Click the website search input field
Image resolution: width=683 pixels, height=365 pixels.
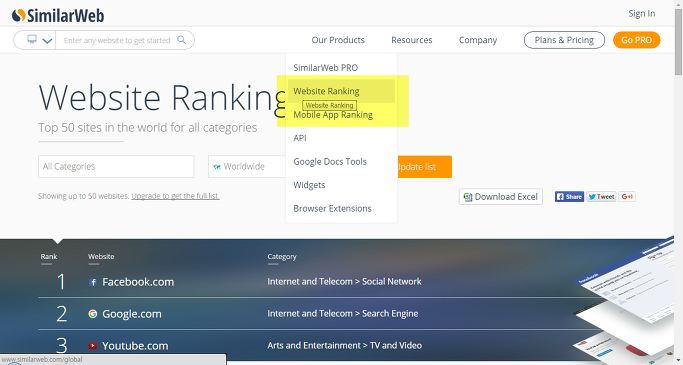[x=117, y=40]
